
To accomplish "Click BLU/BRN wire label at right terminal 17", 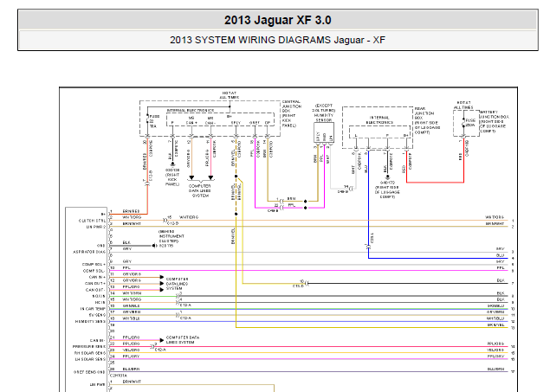I will (495, 370).
